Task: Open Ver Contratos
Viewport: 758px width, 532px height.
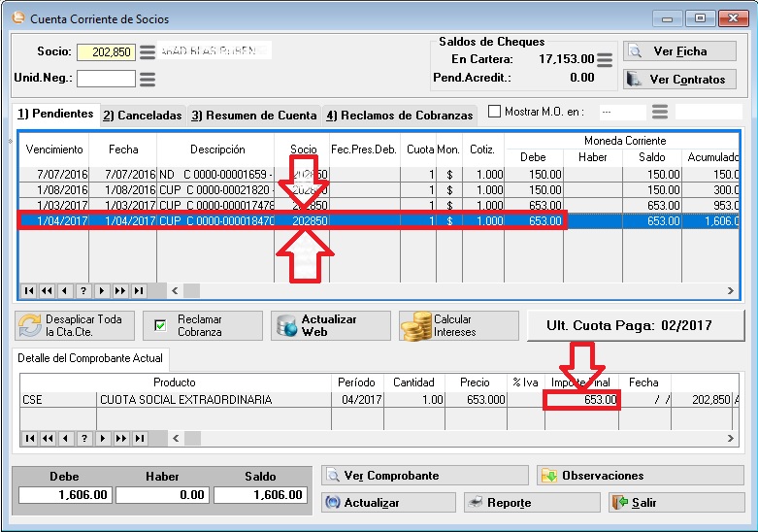Action: 679,80
